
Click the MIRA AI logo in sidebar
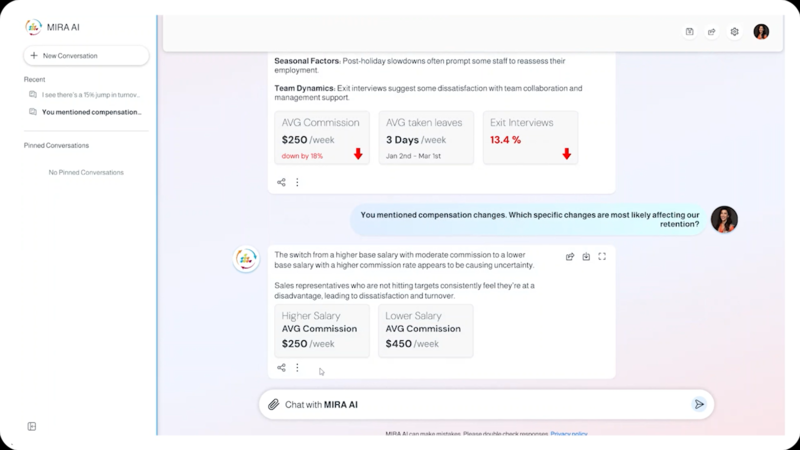click(34, 27)
